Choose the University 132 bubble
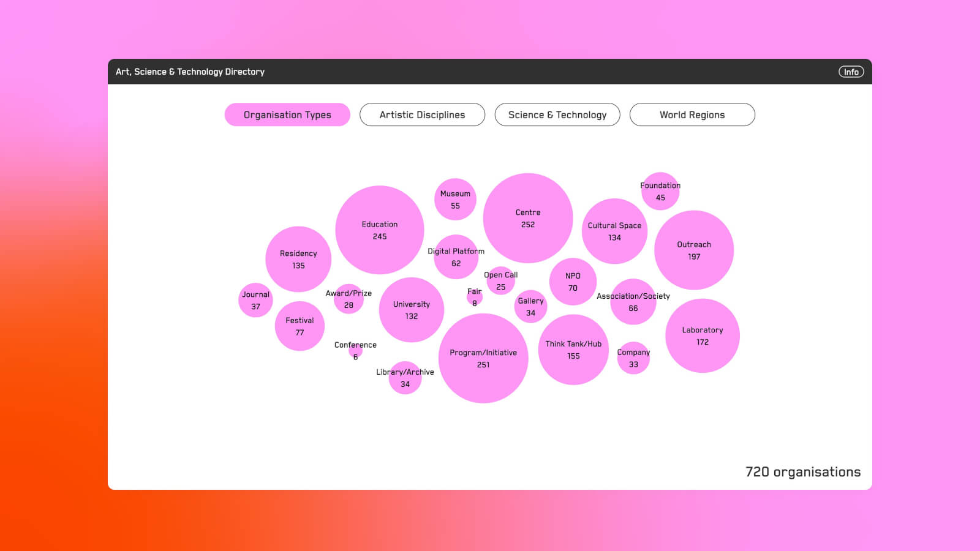980x551 pixels. click(x=412, y=310)
